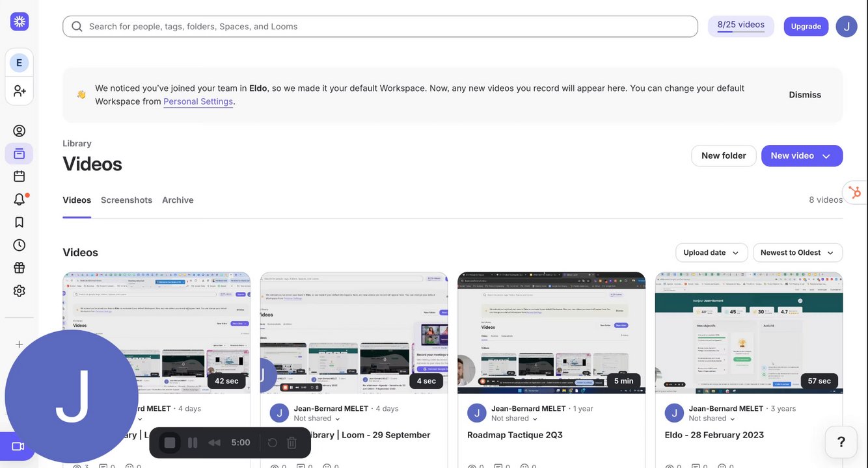Expand the New video dropdown arrow

coord(826,156)
